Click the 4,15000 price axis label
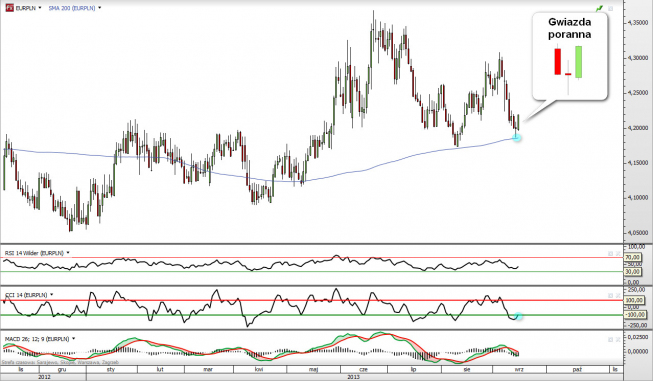The height and width of the screenshot is (381, 653). (638, 163)
